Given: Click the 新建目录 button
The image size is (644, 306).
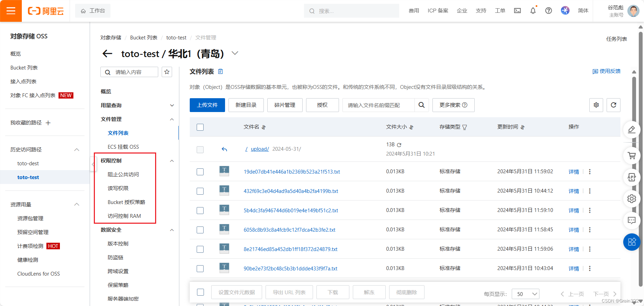Looking at the screenshot, I should 246,105.
